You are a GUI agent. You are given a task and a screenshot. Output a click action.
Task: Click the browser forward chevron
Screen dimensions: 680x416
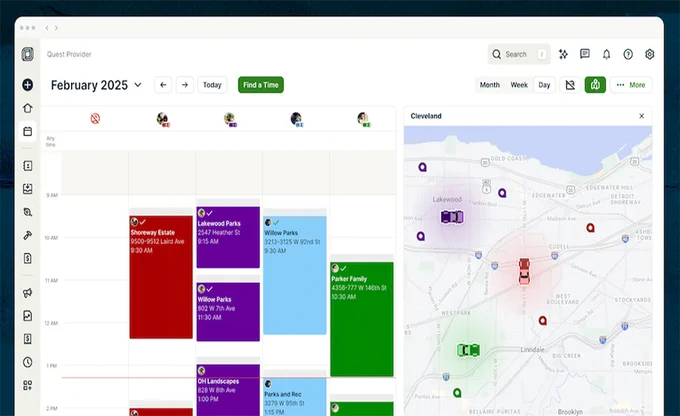click(56, 28)
